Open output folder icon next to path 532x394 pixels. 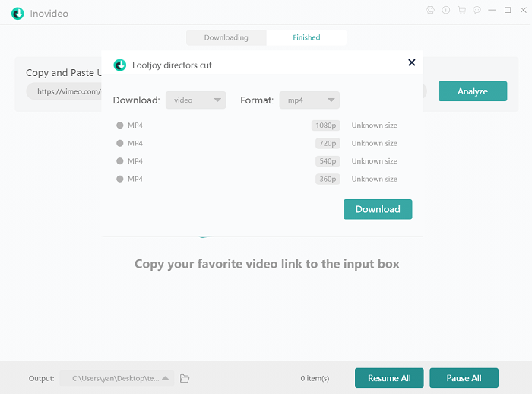click(x=185, y=378)
